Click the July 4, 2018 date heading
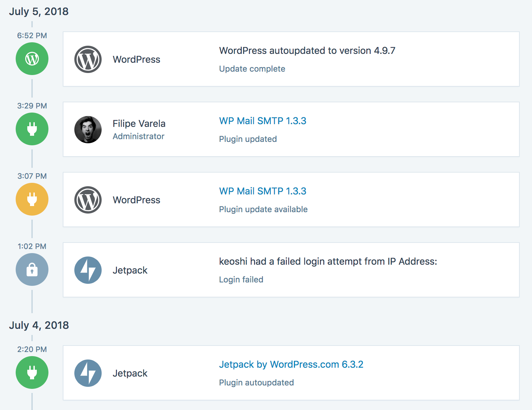532x410 pixels. tap(39, 325)
